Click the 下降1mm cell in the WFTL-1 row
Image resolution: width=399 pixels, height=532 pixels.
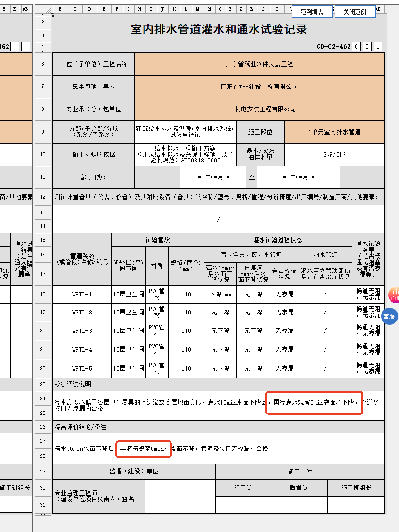pos(220,295)
